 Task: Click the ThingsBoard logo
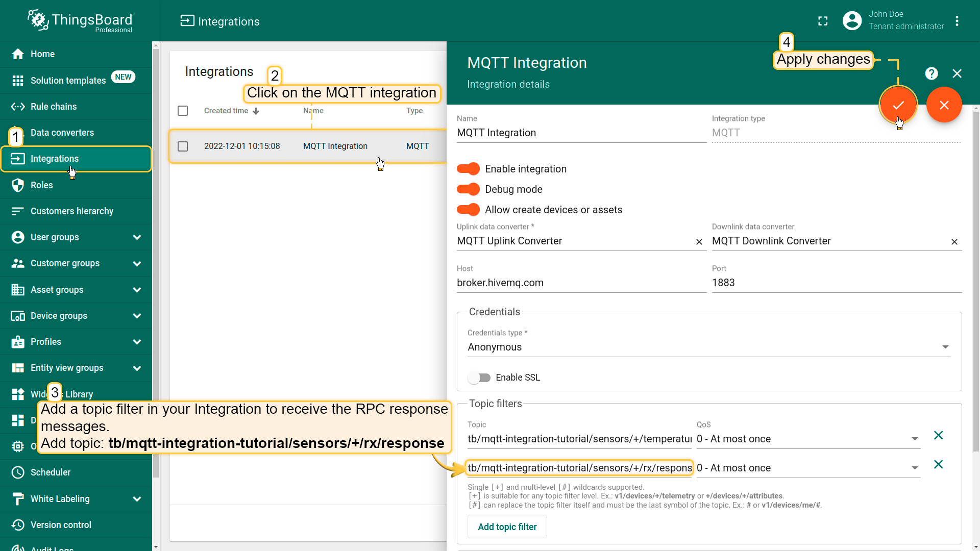click(80, 21)
